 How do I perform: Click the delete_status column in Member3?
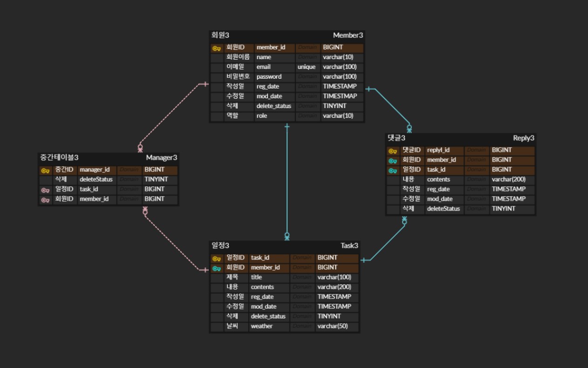275,106
